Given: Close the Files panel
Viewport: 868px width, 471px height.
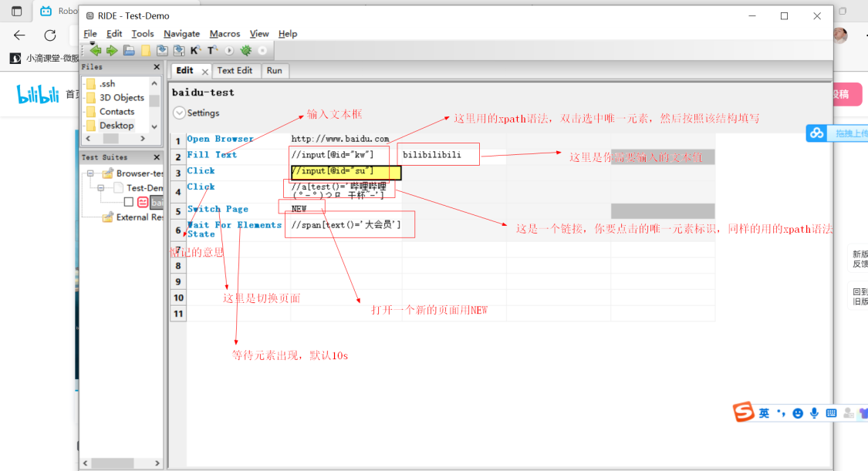Looking at the screenshot, I should point(157,67).
